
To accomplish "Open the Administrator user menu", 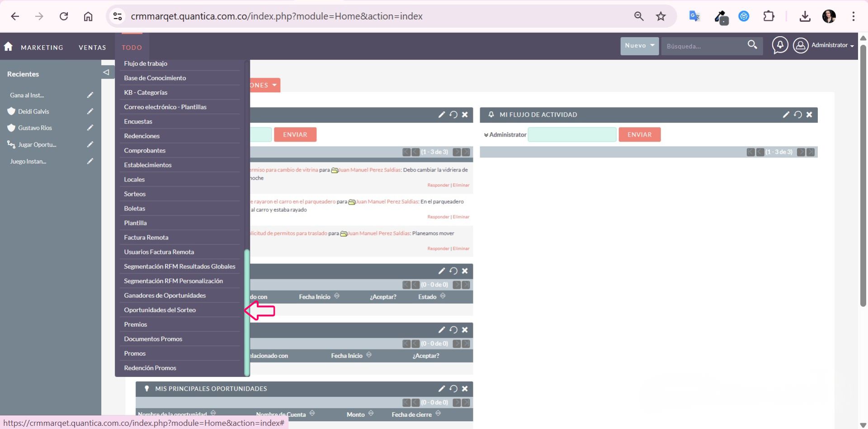I will [x=824, y=46].
